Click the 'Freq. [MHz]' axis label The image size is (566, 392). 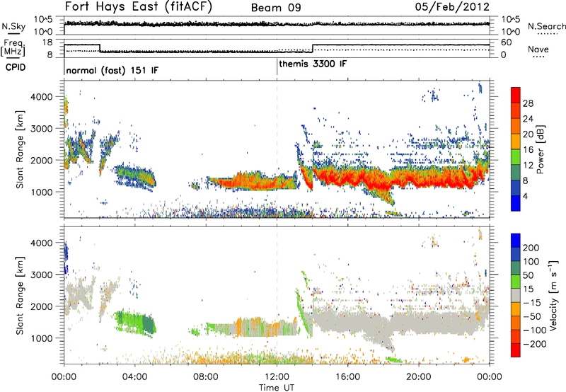(x=13, y=48)
